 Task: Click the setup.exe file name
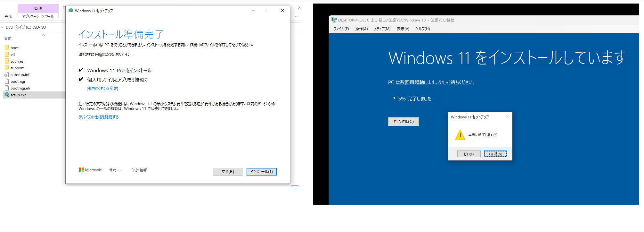tap(19, 95)
